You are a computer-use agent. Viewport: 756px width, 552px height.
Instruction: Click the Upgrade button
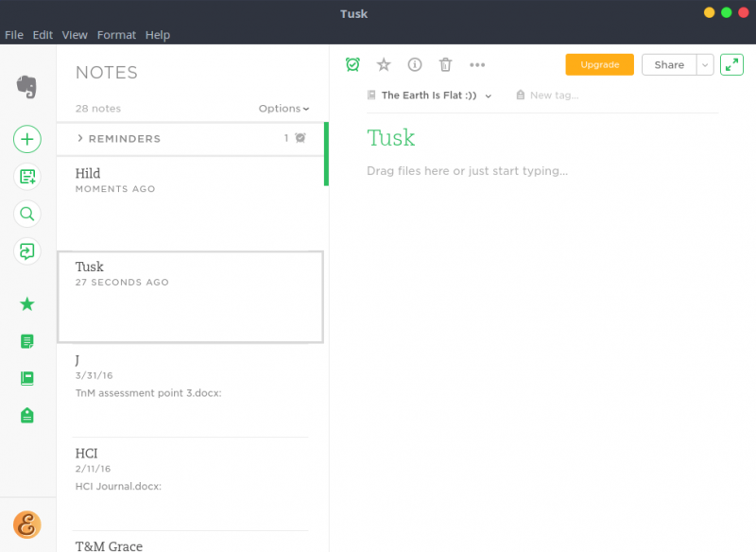coord(599,64)
